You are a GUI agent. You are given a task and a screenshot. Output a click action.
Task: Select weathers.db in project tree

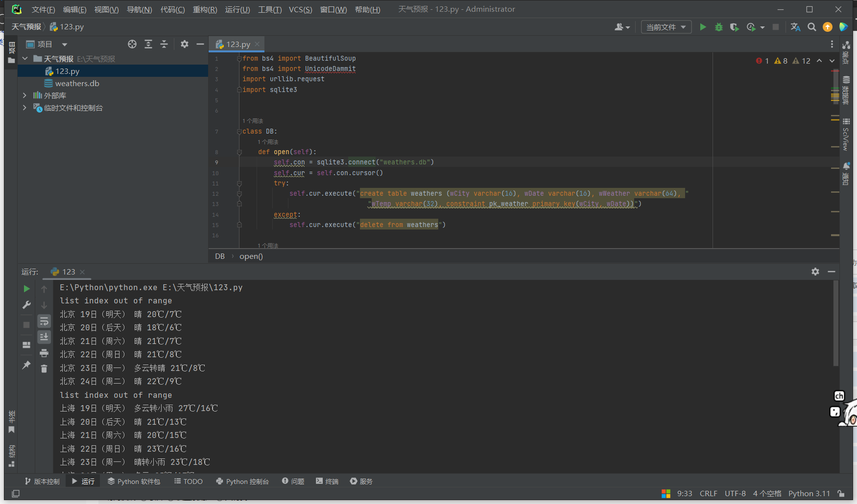77,84
